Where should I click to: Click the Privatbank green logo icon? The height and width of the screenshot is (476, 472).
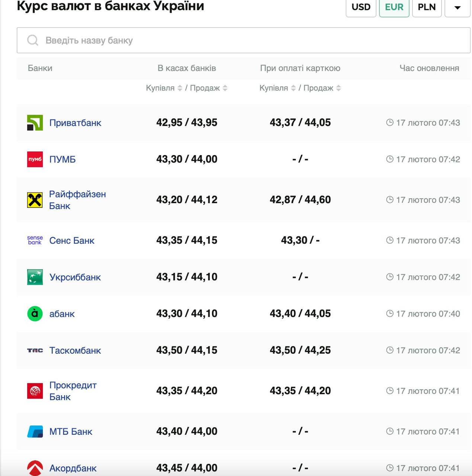point(35,123)
